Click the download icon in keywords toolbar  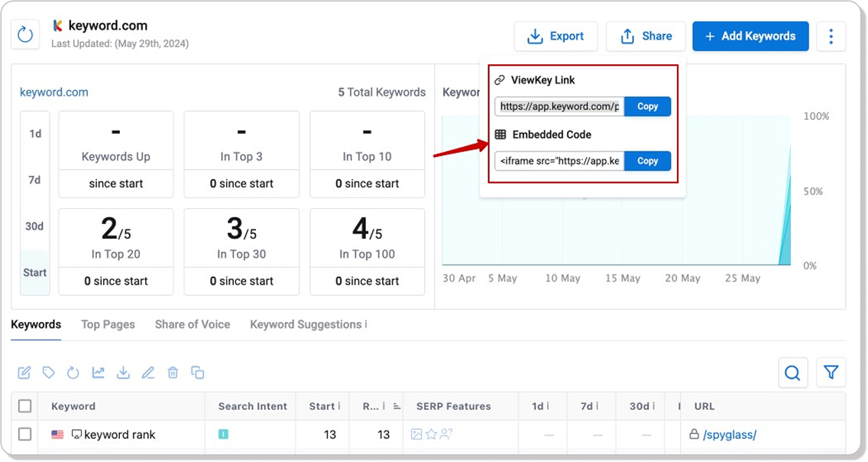tap(123, 373)
